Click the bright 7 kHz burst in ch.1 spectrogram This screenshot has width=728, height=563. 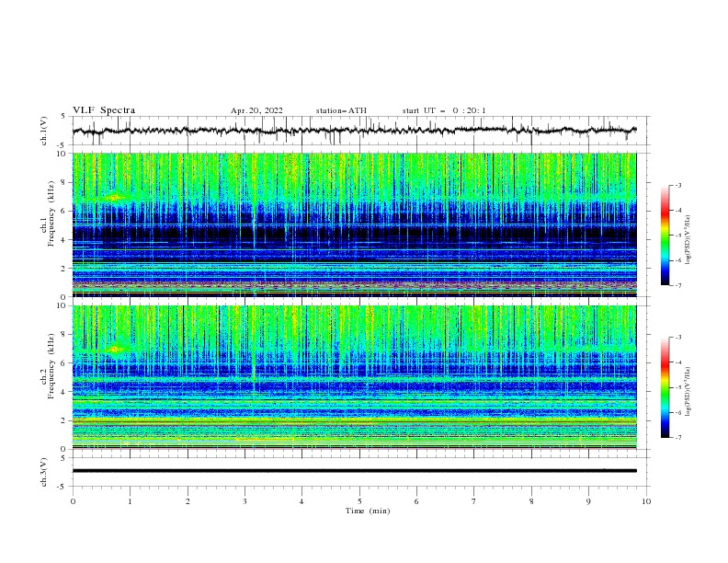(x=113, y=198)
